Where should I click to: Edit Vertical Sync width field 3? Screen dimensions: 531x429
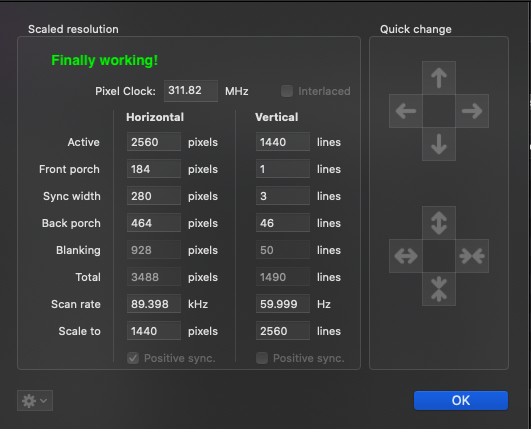283,196
